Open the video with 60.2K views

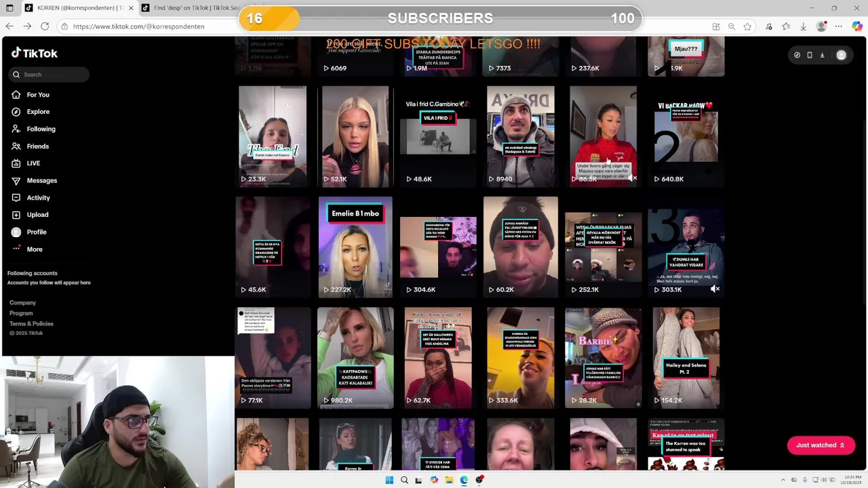(521, 247)
